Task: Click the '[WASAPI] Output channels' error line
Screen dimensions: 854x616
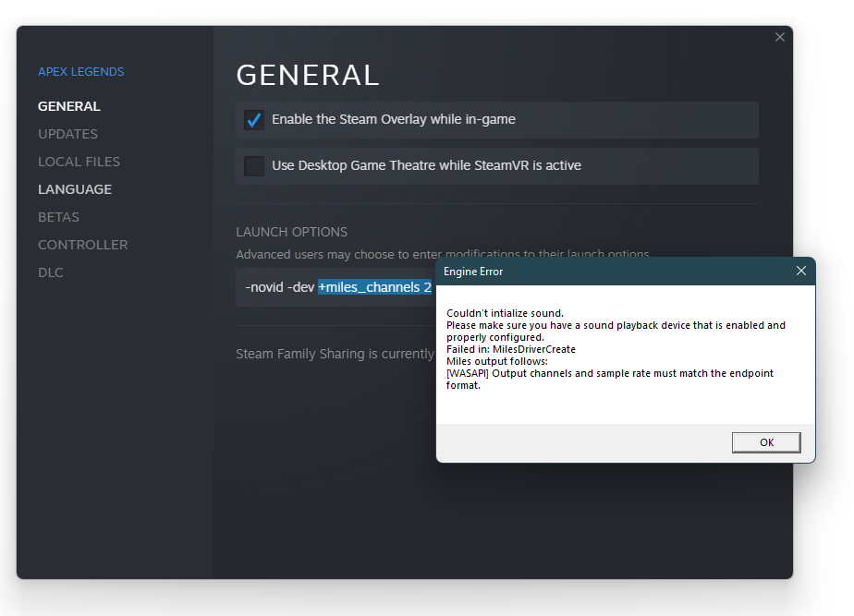Action: coord(609,380)
